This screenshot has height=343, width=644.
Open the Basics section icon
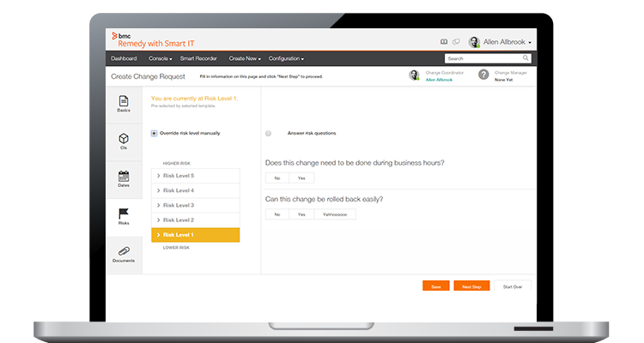coord(124,102)
